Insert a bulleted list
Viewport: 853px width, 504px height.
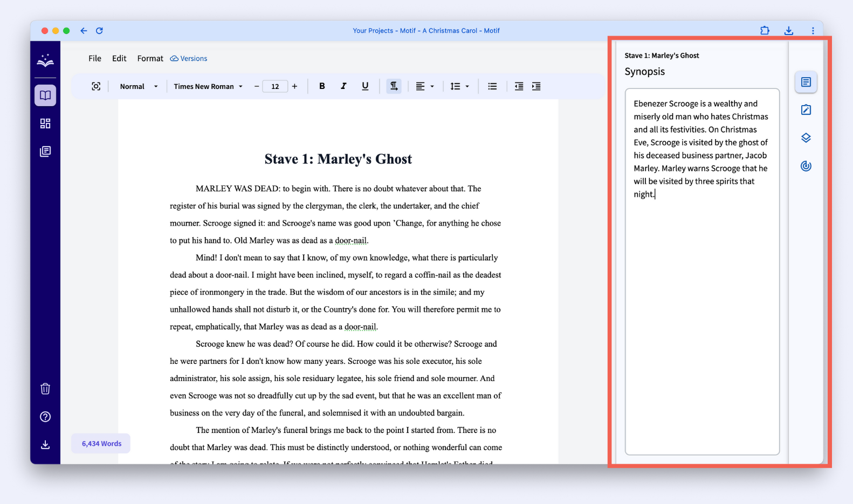tap(492, 86)
